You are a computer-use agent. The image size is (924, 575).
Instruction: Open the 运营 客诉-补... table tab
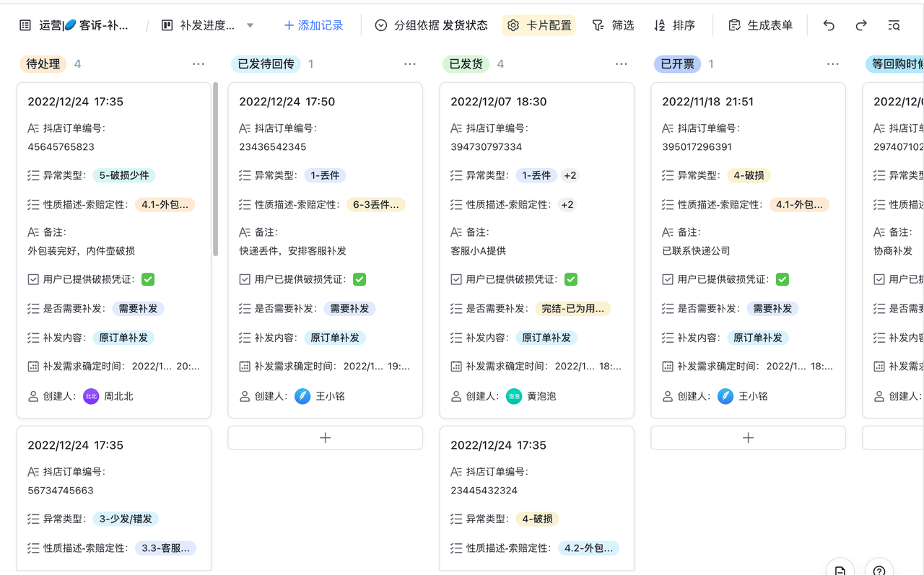[x=76, y=25]
